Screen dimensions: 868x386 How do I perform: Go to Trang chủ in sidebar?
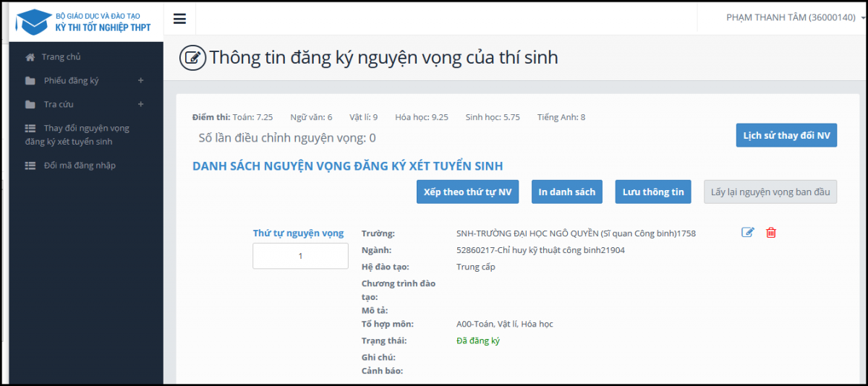61,57
